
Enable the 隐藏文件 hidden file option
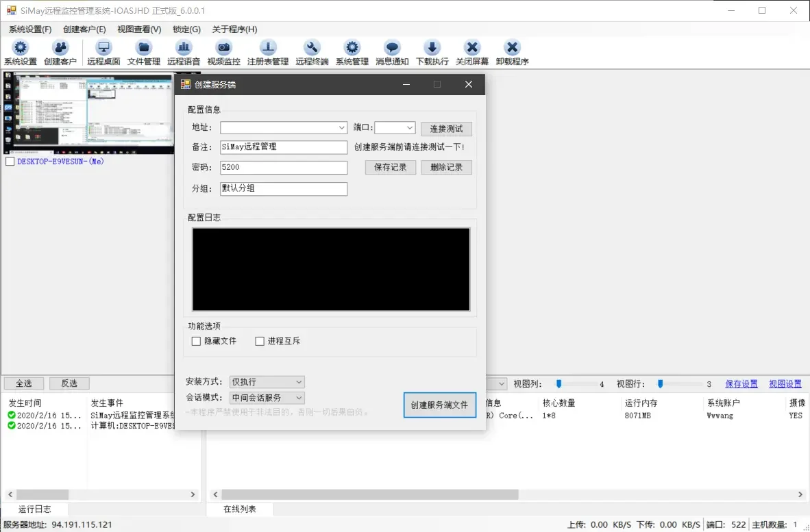(x=196, y=341)
